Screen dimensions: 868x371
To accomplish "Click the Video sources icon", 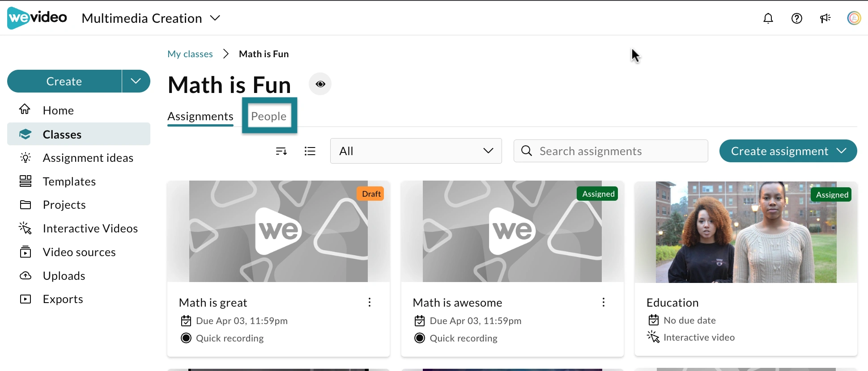I will [x=26, y=252].
